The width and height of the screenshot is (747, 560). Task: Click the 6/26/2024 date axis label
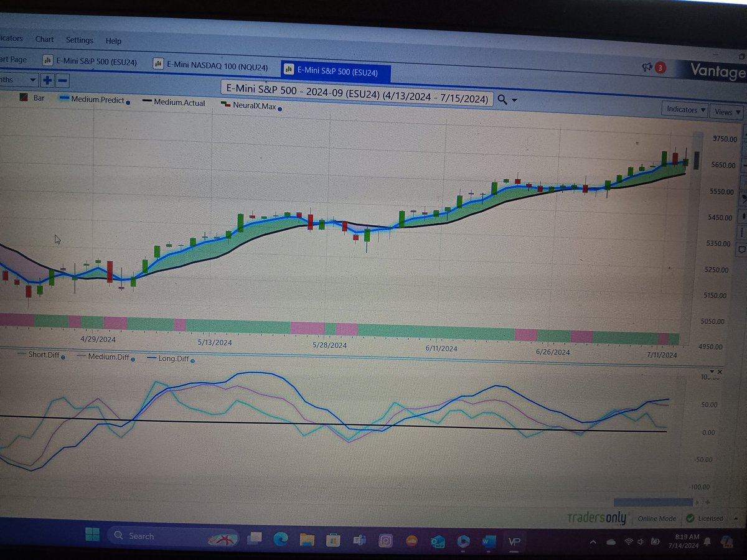click(552, 352)
